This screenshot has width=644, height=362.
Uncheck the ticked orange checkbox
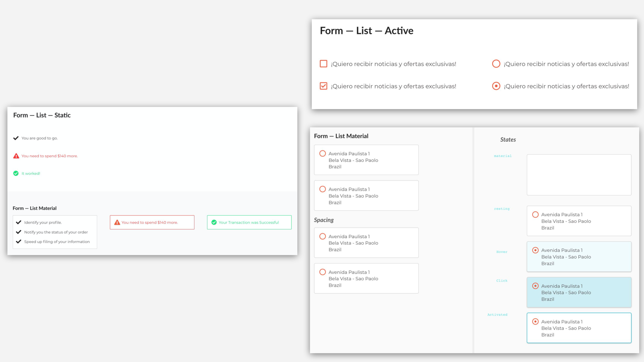point(323,86)
